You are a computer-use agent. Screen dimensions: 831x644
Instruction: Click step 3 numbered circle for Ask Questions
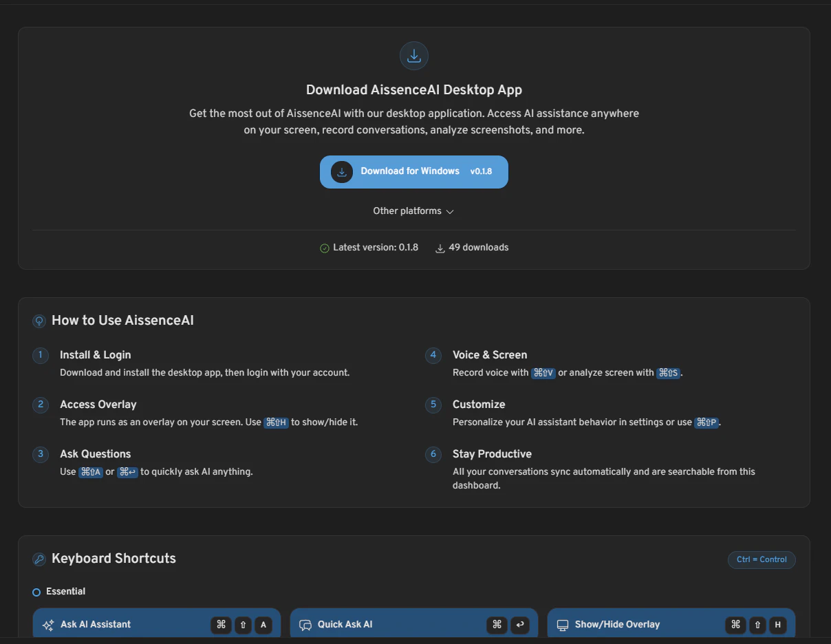coord(40,454)
